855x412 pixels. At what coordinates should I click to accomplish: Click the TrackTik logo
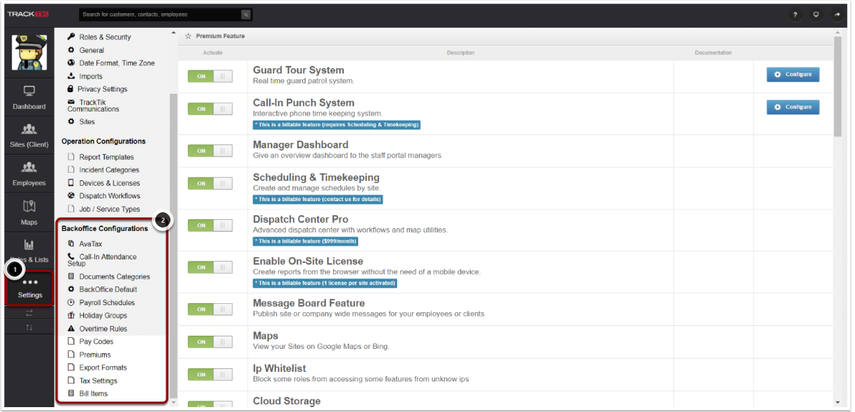(x=28, y=14)
